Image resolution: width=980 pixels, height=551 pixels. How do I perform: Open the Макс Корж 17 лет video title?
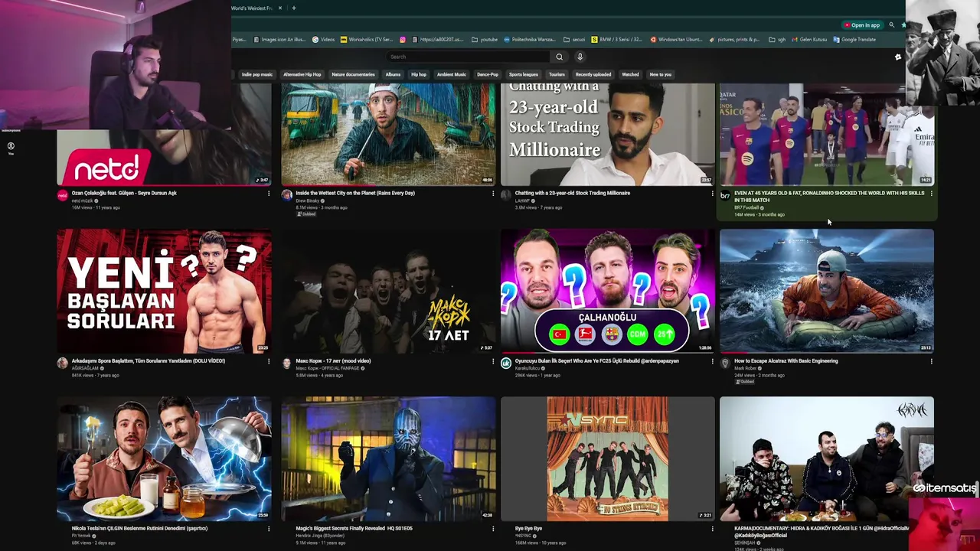pyautogui.click(x=333, y=360)
